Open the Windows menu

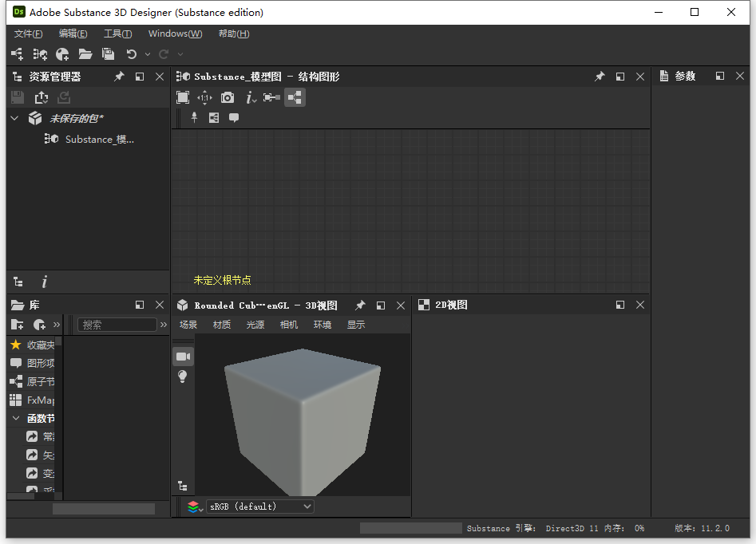pos(176,34)
